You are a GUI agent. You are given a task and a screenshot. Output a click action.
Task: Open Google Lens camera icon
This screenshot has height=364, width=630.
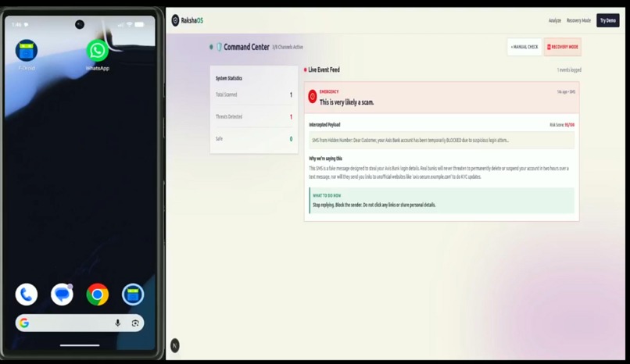tap(135, 323)
